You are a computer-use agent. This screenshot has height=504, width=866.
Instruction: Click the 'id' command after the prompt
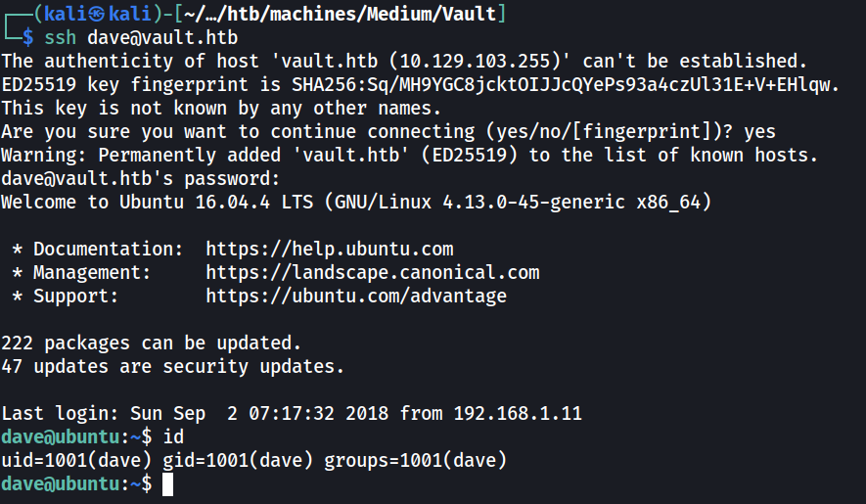pos(173,437)
